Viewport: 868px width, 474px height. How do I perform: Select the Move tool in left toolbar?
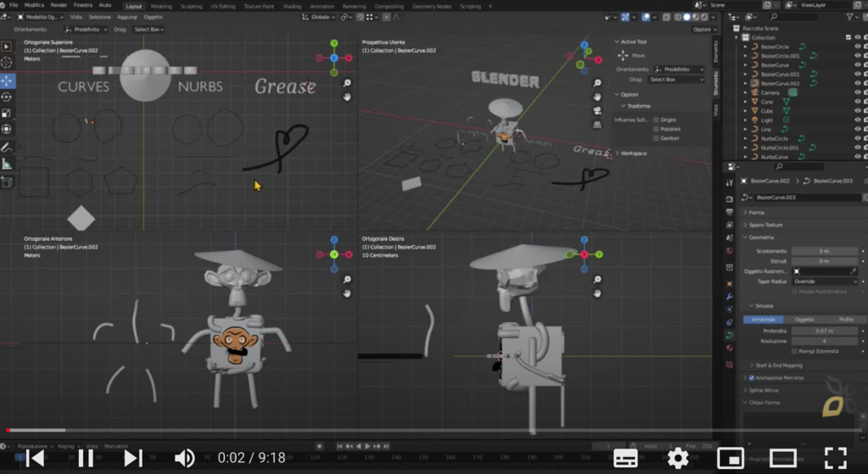(7, 81)
